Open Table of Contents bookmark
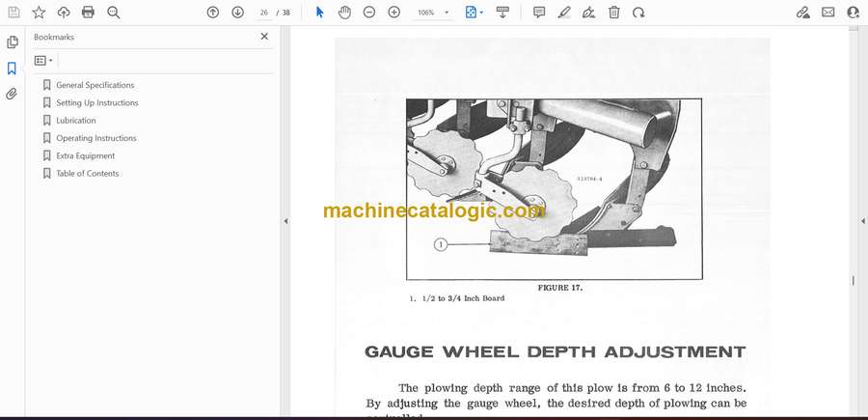The height and width of the screenshot is (420, 868). point(88,174)
